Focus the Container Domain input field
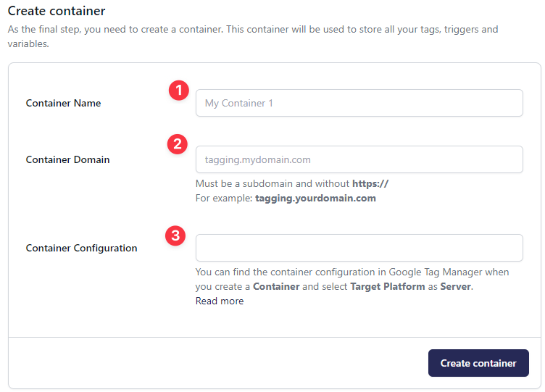The image size is (545, 392). tap(359, 159)
